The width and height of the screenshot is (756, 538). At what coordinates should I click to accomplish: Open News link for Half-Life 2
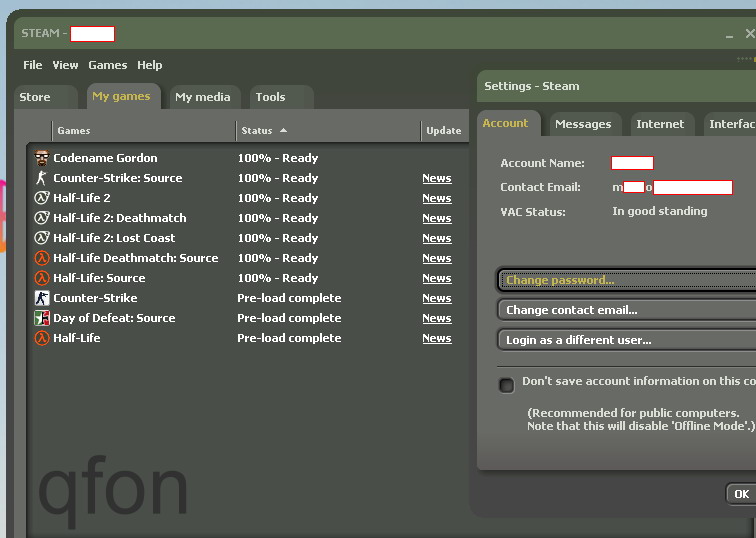tap(437, 198)
